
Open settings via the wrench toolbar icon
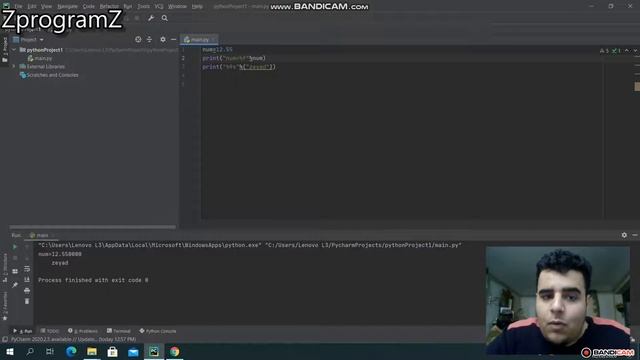pos(151,18)
